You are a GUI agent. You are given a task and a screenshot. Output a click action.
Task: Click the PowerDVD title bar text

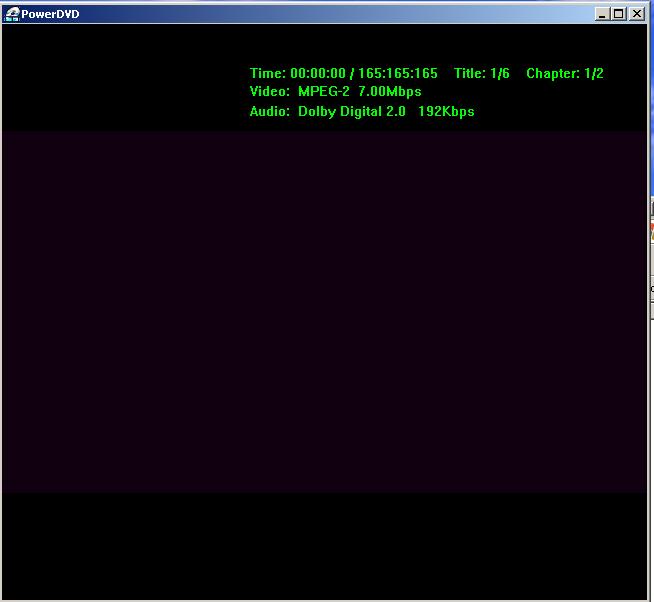pyautogui.click(x=50, y=14)
